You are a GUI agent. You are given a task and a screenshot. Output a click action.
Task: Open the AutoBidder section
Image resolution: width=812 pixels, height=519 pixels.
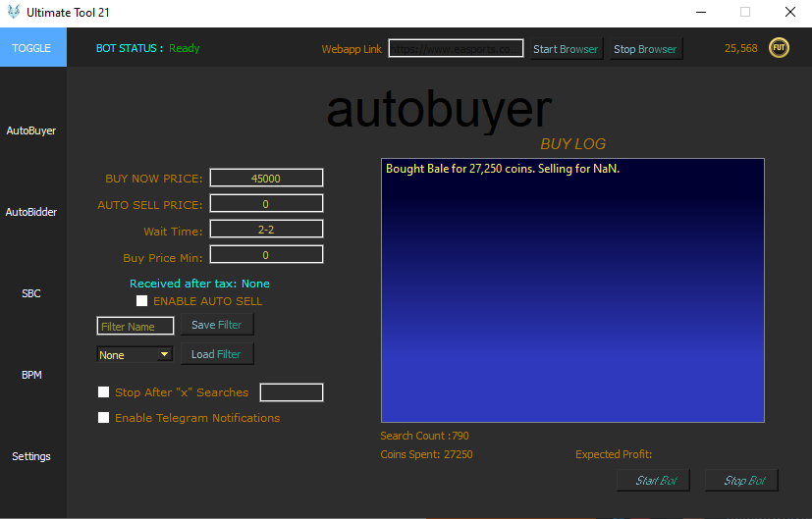31,212
